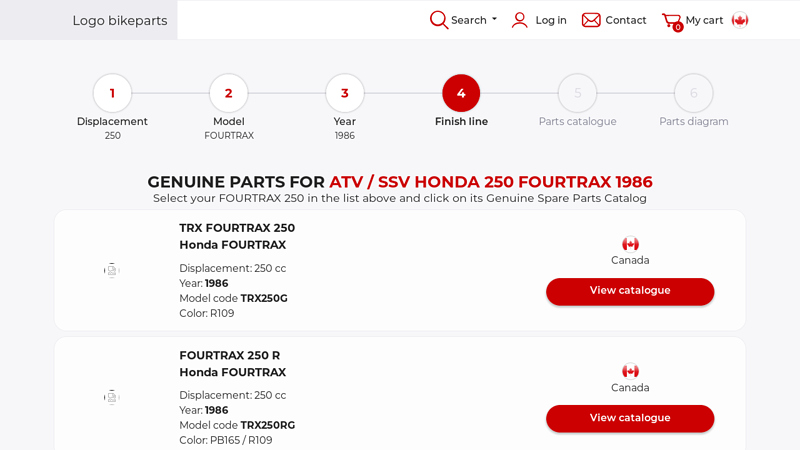
Task: Click the Model code TRX250G text
Action: [233, 298]
